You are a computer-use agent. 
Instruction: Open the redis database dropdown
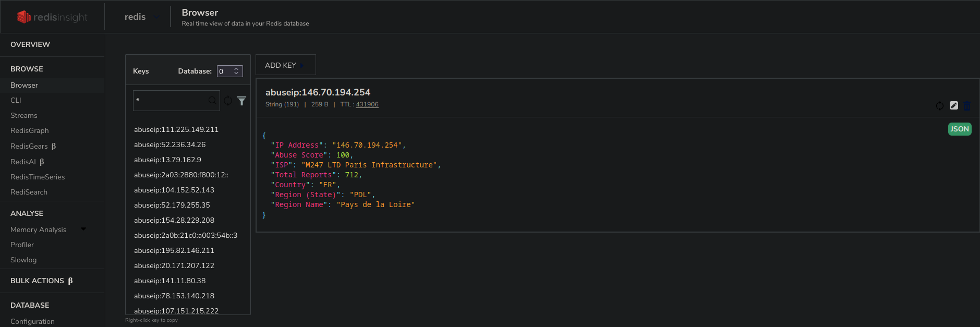tap(142, 17)
